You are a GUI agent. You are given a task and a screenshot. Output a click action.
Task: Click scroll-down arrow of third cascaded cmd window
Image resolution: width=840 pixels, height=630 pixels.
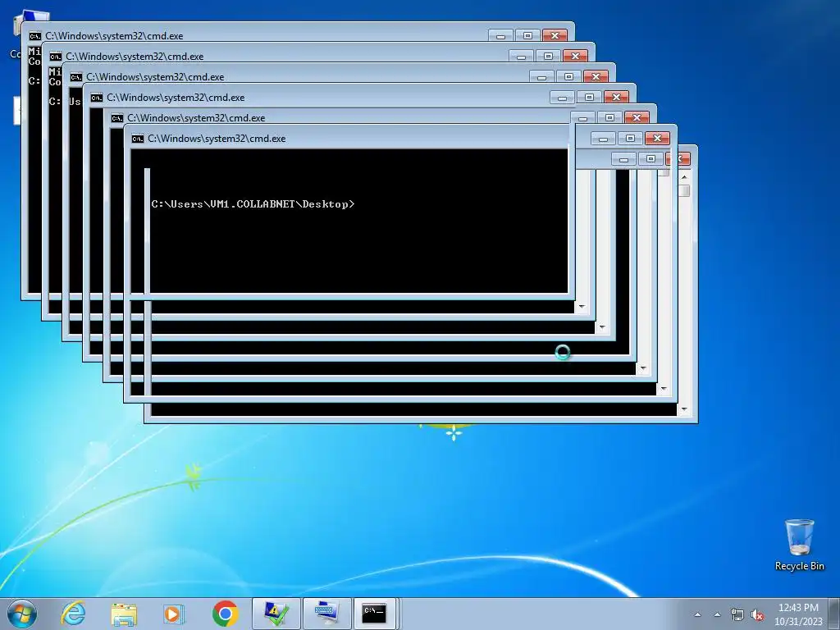click(602, 326)
